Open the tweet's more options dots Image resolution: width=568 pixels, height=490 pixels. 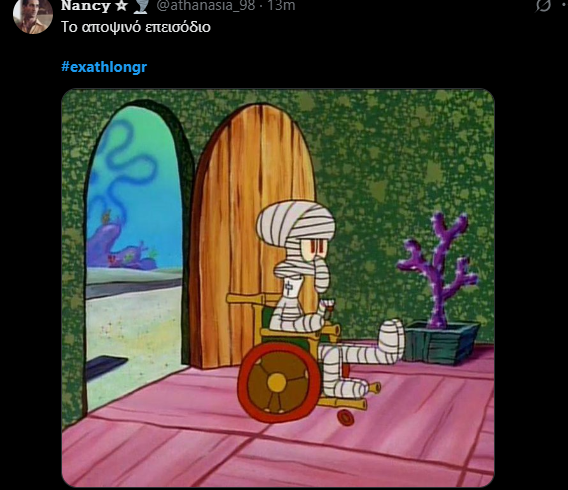(564, 5)
